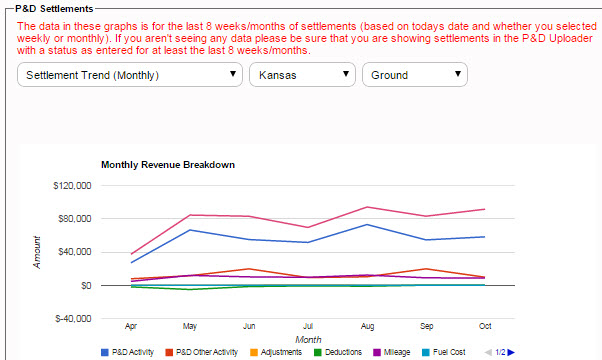Select the Mileage legend label
Viewport: 602px width, 360px height.
pyautogui.click(x=397, y=352)
